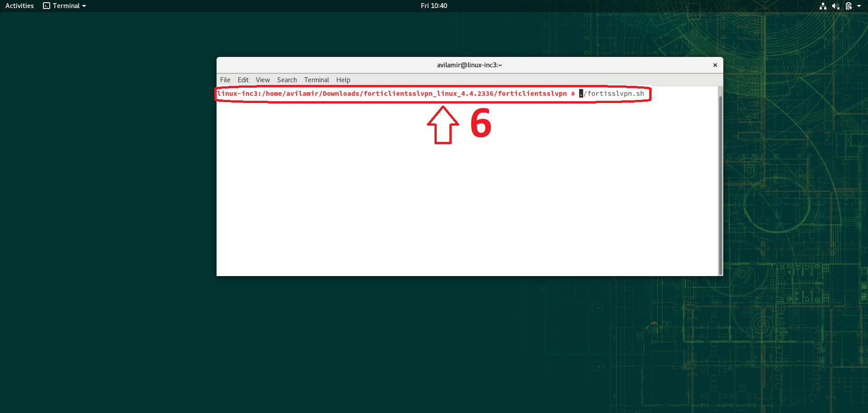Expand the Terminal app menu arrow
The width and height of the screenshot is (868, 413).
point(84,6)
